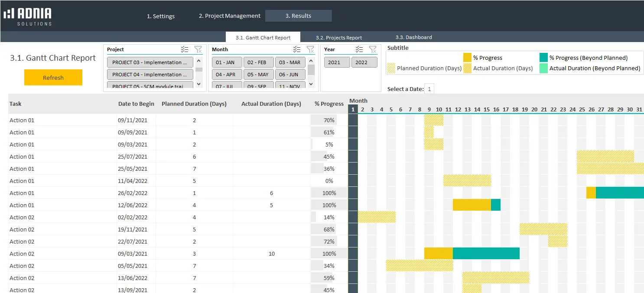Screen dimensions: 644x293
Task: Click the Select a Date input box
Action: click(429, 89)
